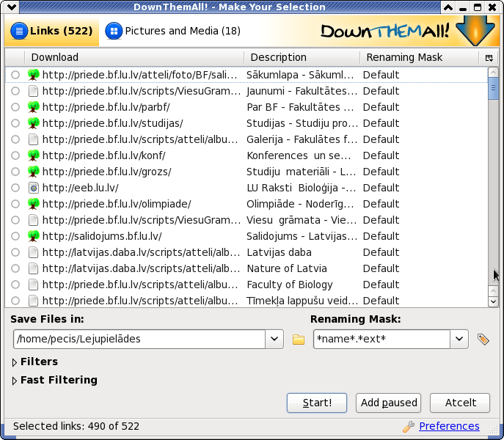Open the Renaming Mask dropdown arrow

click(459, 339)
